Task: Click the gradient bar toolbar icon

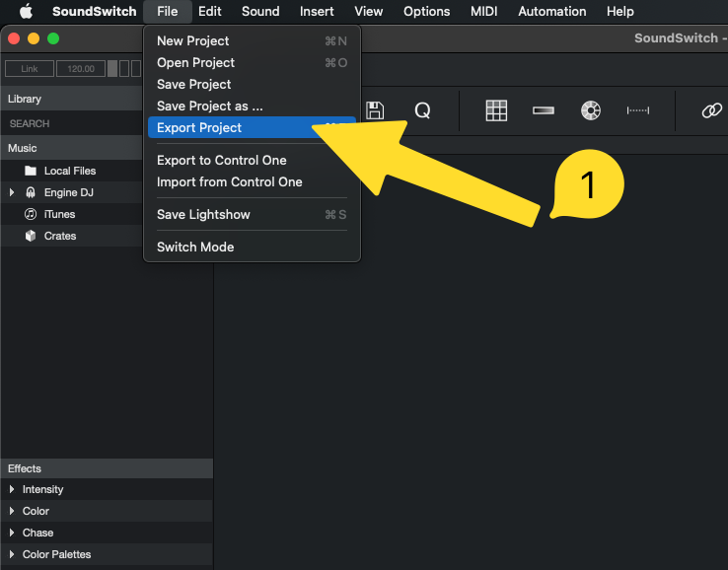Action: tap(544, 110)
